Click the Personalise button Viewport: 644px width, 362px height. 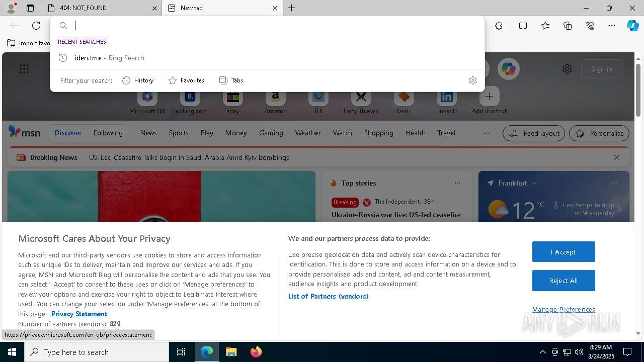[599, 133]
